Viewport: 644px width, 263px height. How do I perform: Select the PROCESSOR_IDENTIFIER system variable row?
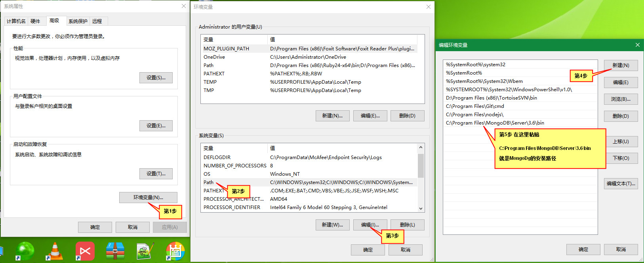309,207
